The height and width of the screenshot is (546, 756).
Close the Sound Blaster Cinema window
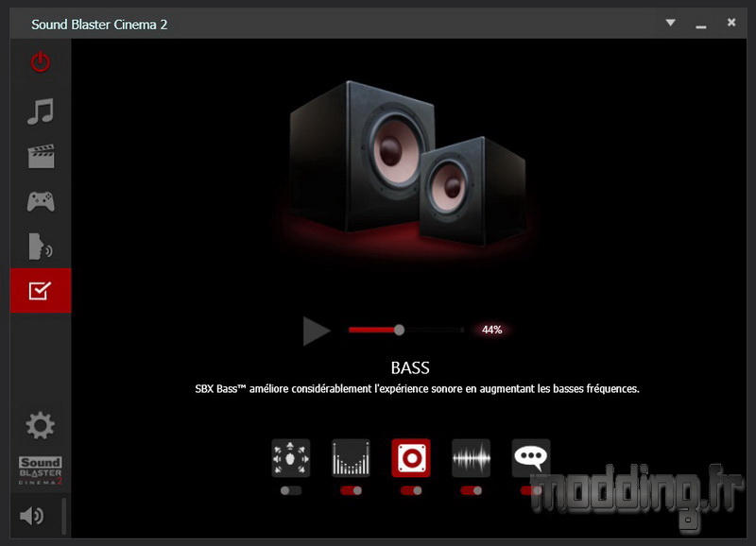(731, 22)
